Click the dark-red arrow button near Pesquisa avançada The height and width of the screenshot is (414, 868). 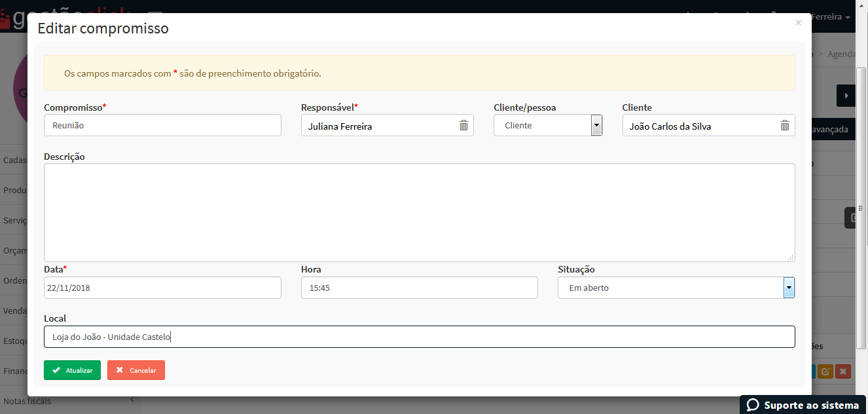(845, 95)
